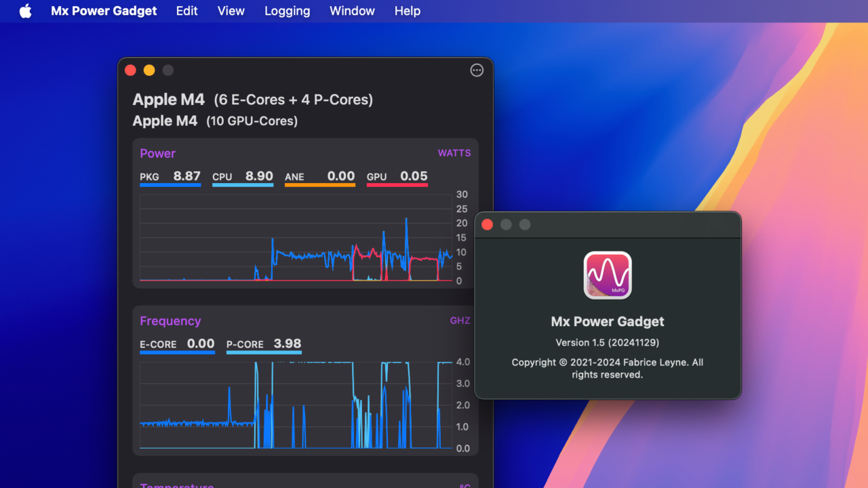Click the Frequency section heading
The height and width of the screenshot is (488, 868).
170,321
